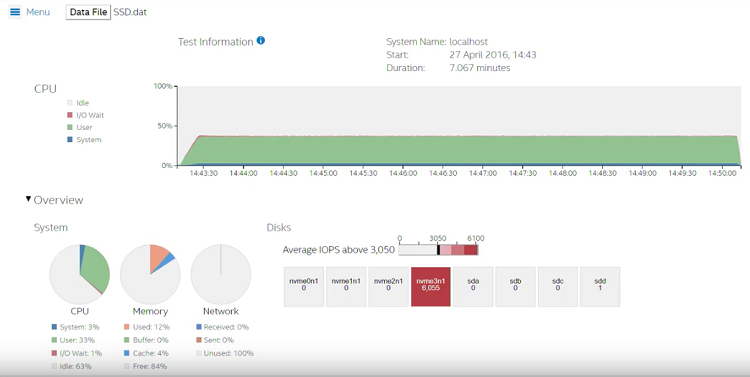The width and height of the screenshot is (750, 377).
Task: Click the System entry in CPU legend
Action: tap(84, 140)
